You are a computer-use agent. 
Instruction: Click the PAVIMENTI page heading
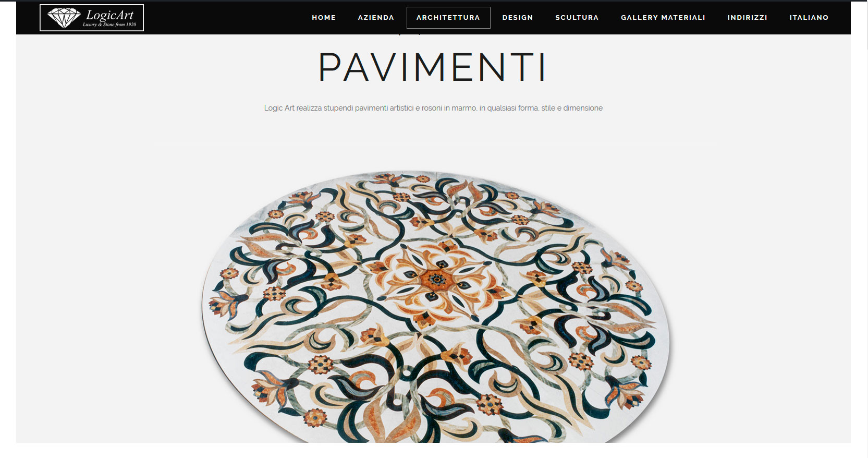pyautogui.click(x=433, y=67)
